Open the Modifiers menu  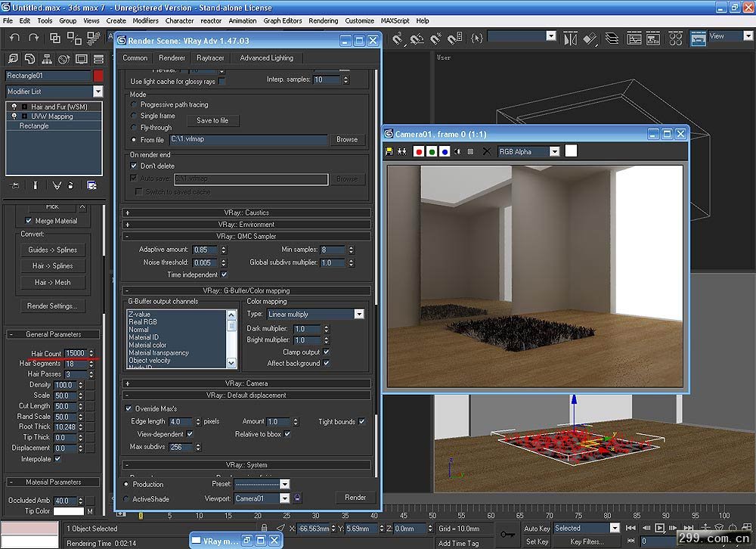click(145, 20)
